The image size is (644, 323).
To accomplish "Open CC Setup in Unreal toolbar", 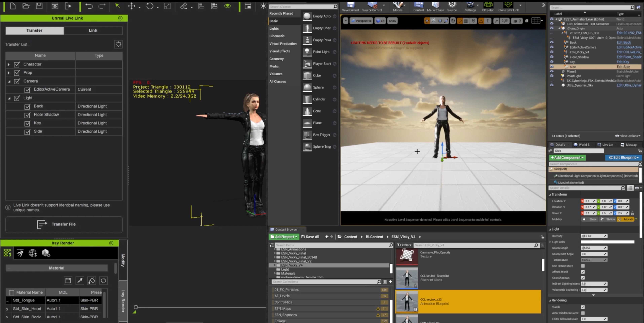I will 488,7.
